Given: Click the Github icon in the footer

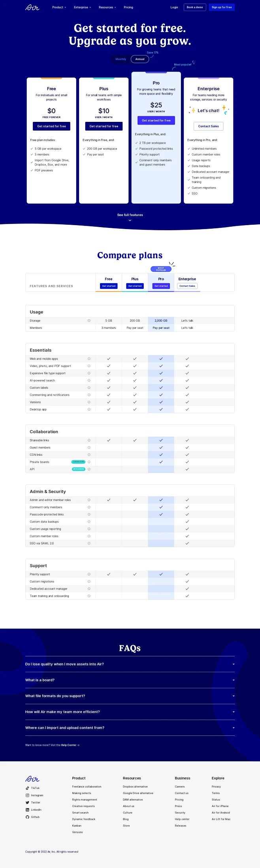Looking at the screenshot, I should [27, 817].
